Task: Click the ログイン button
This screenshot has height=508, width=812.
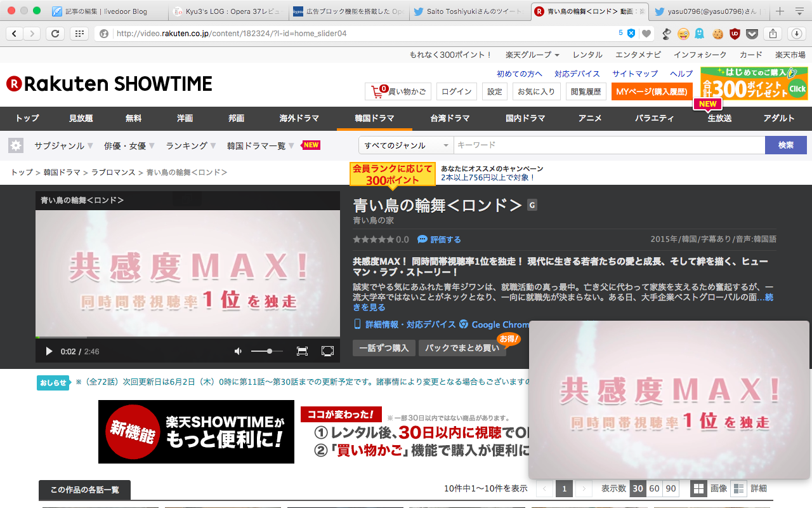Action: (x=457, y=91)
